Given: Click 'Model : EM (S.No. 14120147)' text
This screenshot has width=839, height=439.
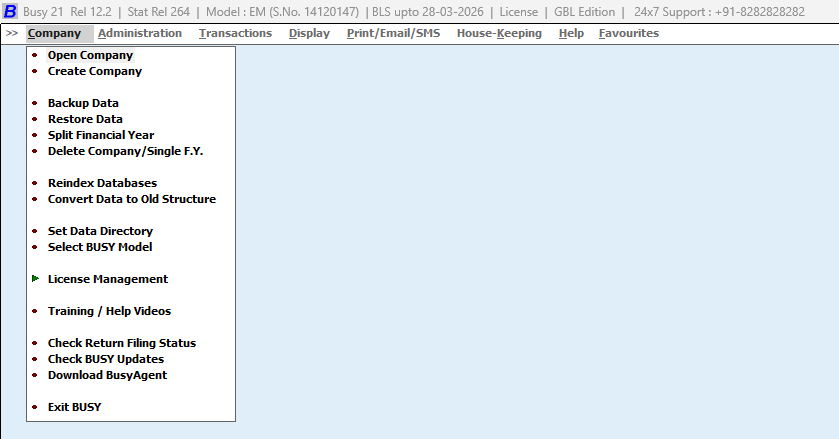Looking at the screenshot, I should pyautogui.click(x=282, y=12).
